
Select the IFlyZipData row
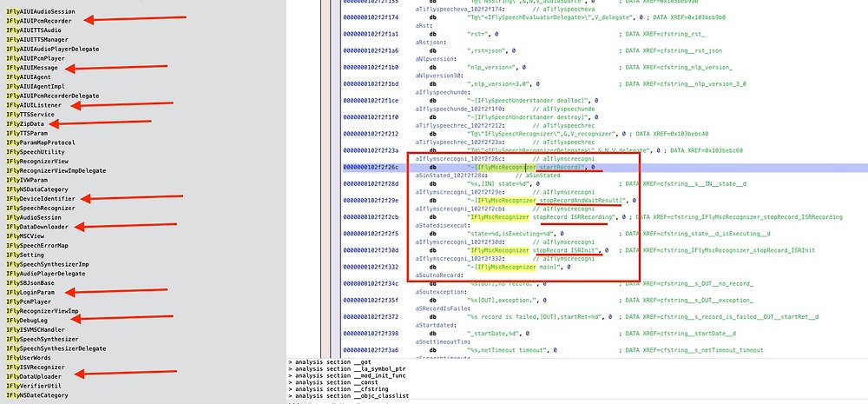(25, 124)
